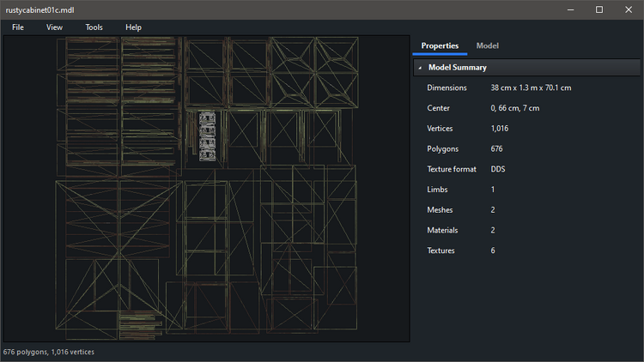Open the Tools menu
The height and width of the screenshot is (362, 644).
pos(94,27)
